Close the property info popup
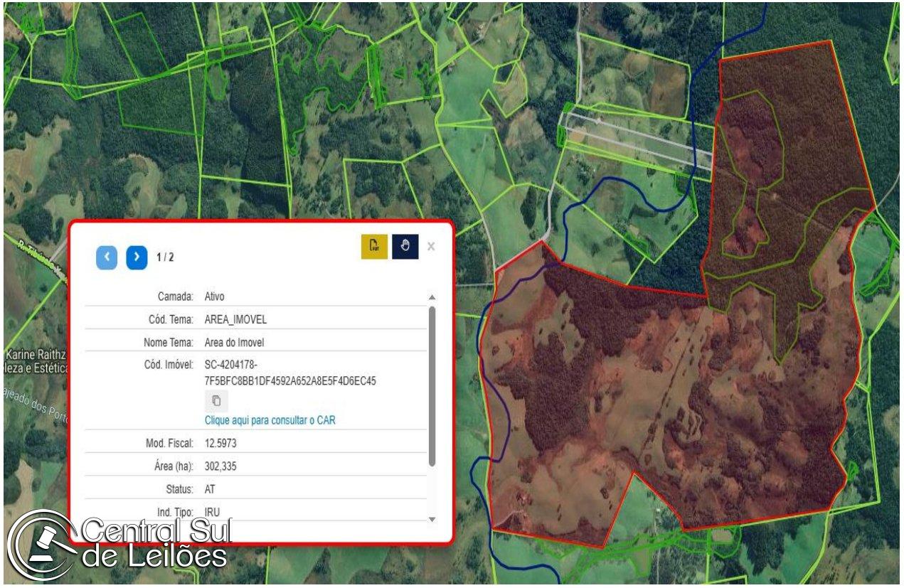 (431, 246)
